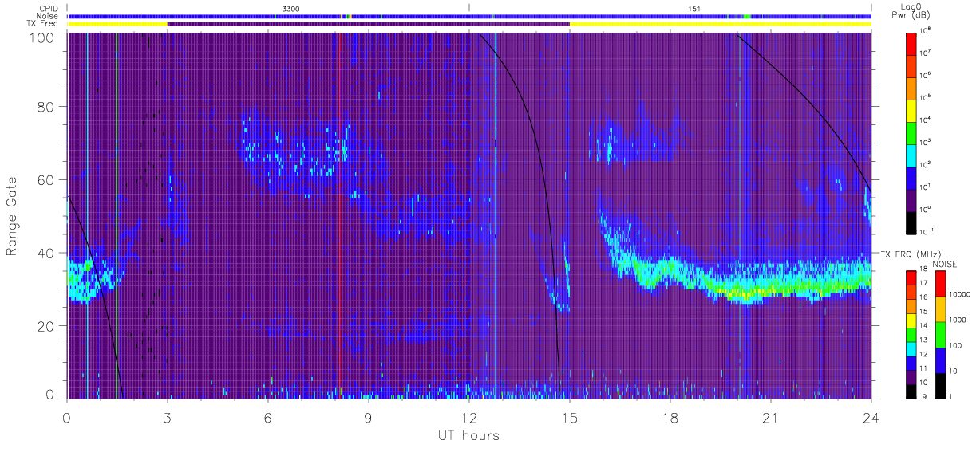
Task: Click the 'NOISE' colorbar title
Action: (944, 264)
